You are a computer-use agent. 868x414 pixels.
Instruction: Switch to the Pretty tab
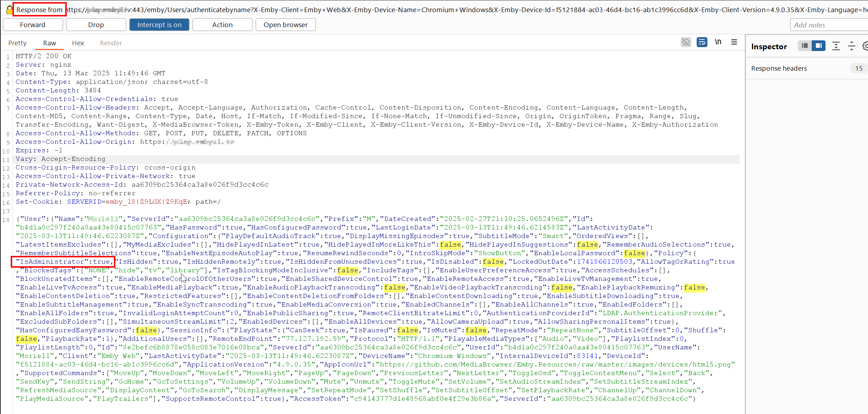coord(17,43)
